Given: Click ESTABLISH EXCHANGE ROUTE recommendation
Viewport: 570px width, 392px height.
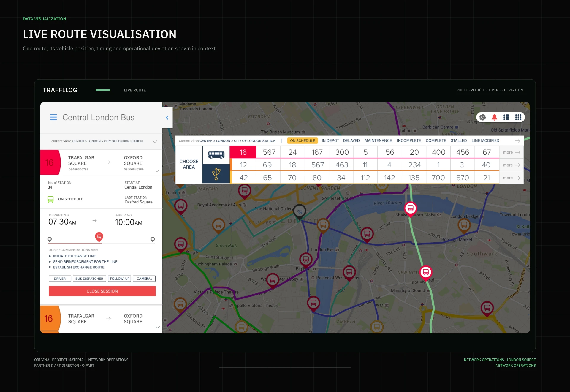Looking at the screenshot, I should (79, 267).
